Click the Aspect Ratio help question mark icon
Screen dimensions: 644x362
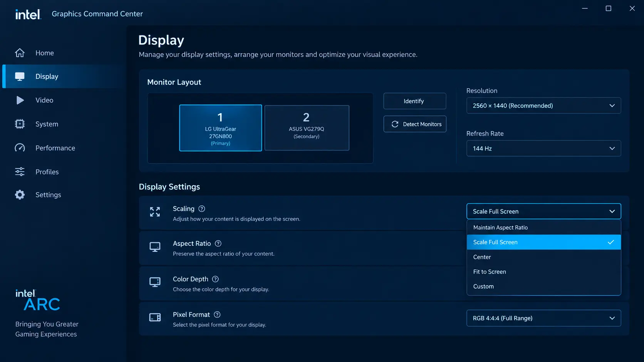pos(218,244)
